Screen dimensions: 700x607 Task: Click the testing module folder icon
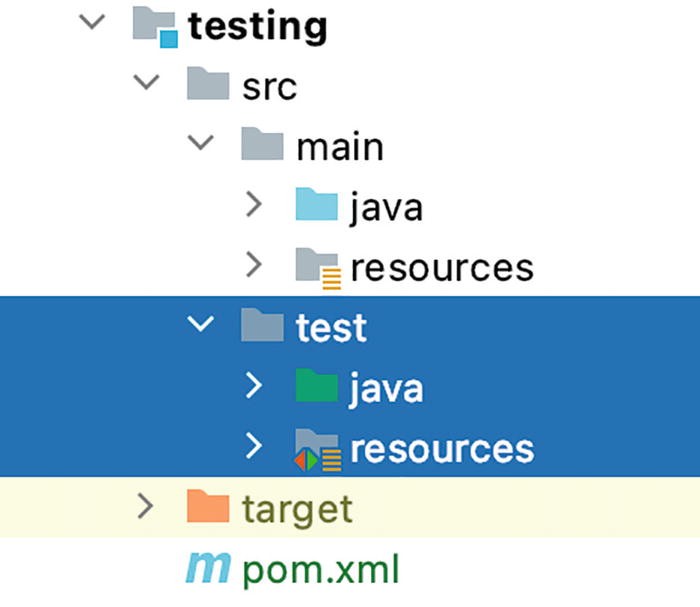pyautogui.click(x=155, y=27)
